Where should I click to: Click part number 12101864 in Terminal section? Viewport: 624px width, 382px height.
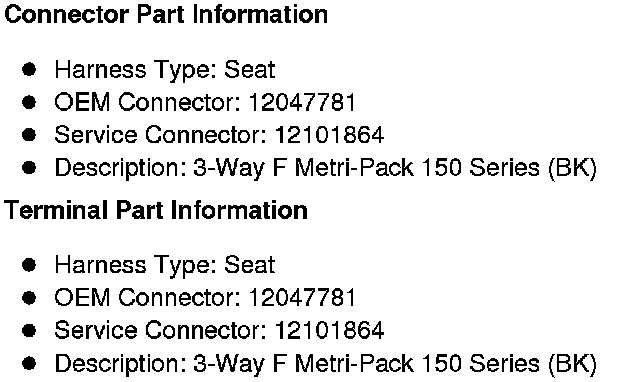330,330
